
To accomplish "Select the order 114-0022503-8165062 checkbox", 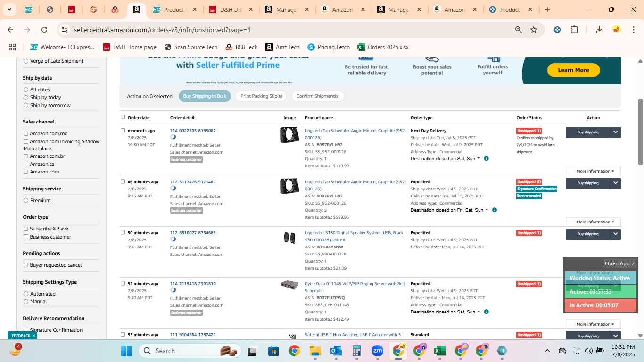I will (123, 131).
